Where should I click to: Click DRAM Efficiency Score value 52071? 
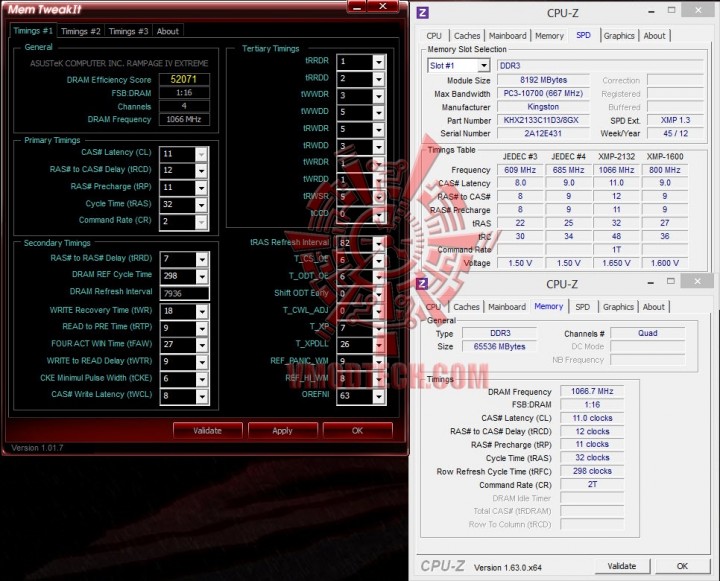[x=184, y=79]
